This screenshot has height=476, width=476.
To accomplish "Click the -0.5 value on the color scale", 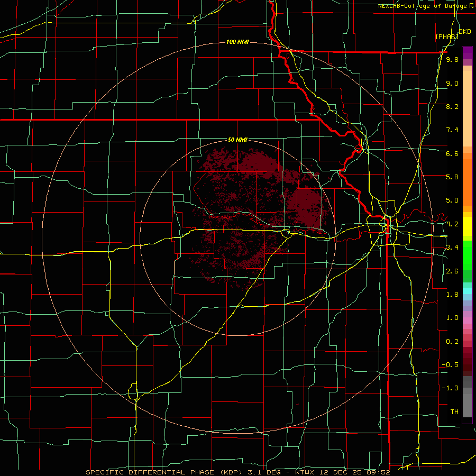I will point(450,365).
